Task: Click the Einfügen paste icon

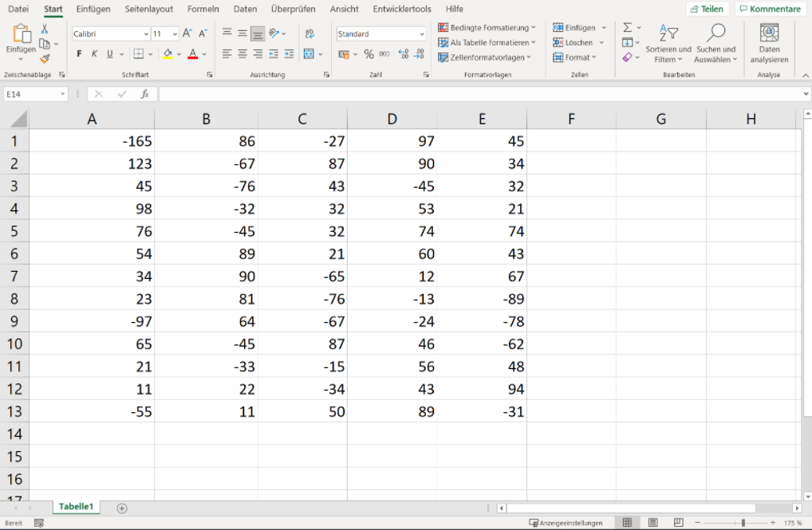Action: tap(22, 33)
